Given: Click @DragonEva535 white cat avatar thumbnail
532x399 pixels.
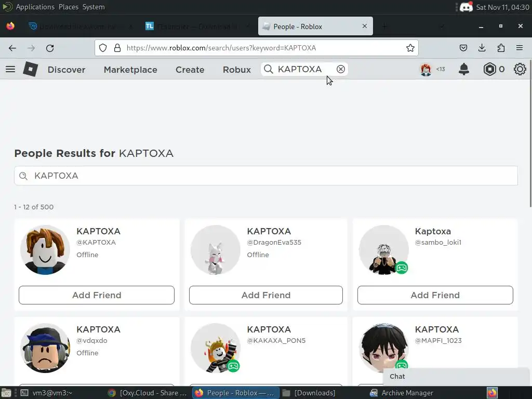Looking at the screenshot, I should (x=216, y=250).
